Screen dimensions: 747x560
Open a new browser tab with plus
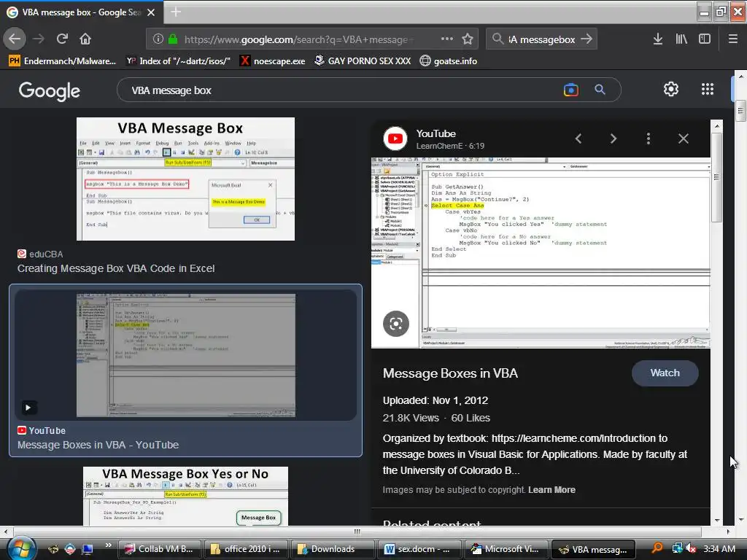(176, 12)
